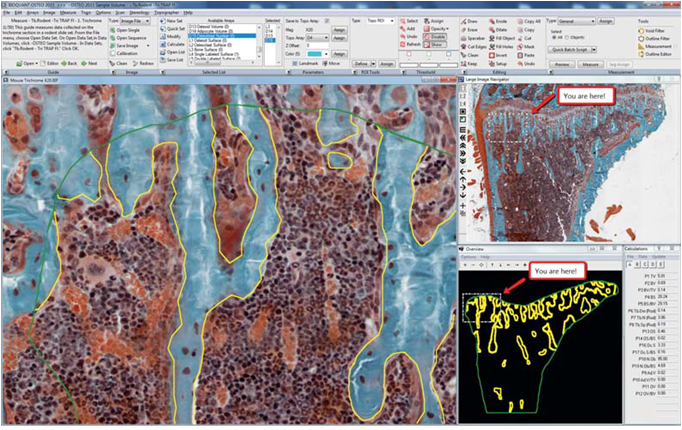Click the Calculate icon

[163, 44]
